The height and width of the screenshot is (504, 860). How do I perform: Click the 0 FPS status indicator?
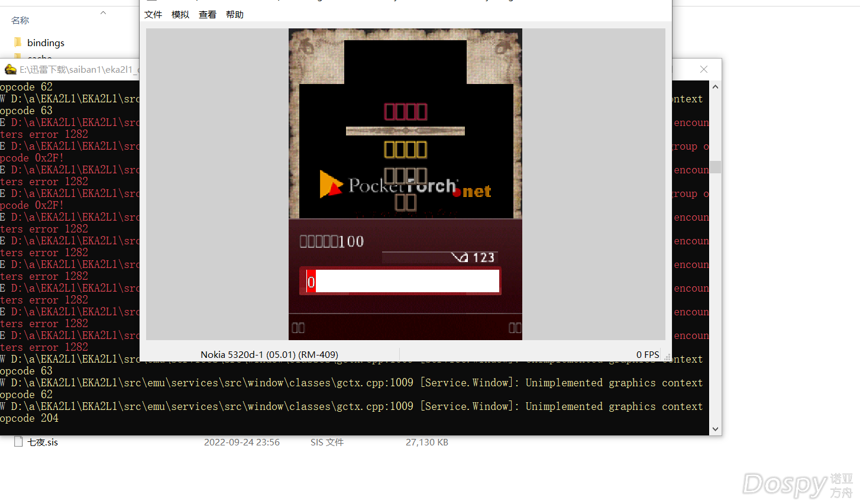pyautogui.click(x=648, y=354)
